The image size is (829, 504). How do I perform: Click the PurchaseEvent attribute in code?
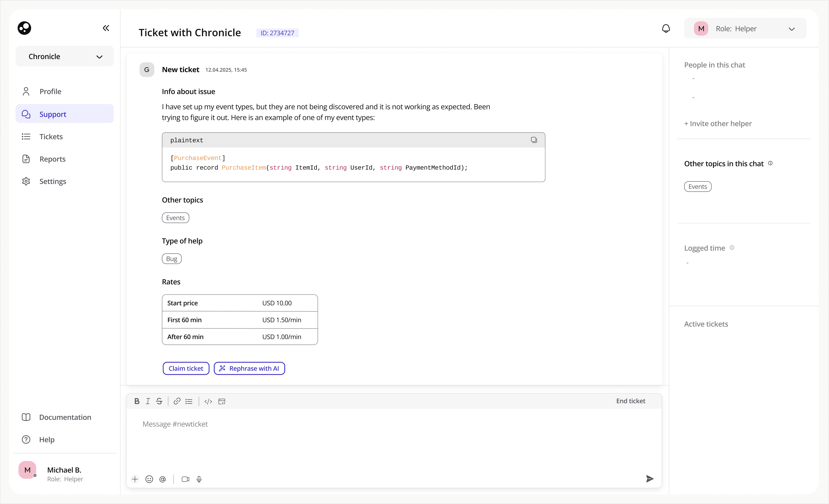(197, 158)
